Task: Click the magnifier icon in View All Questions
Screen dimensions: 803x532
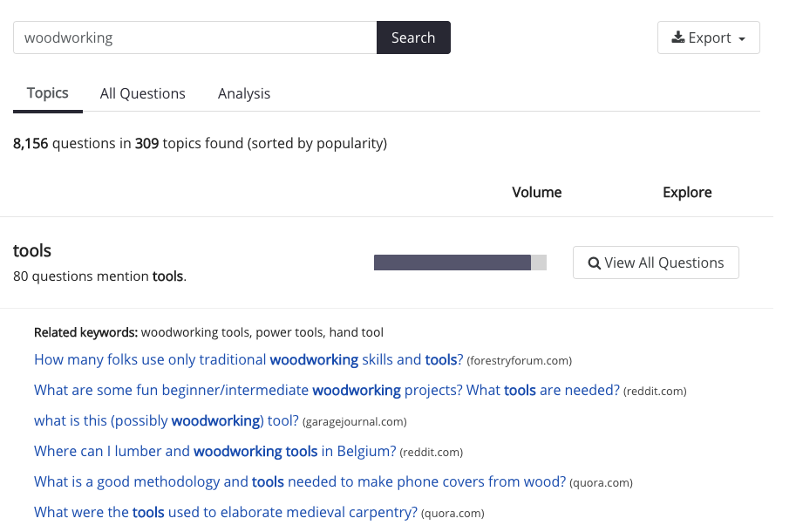Action: coord(595,263)
